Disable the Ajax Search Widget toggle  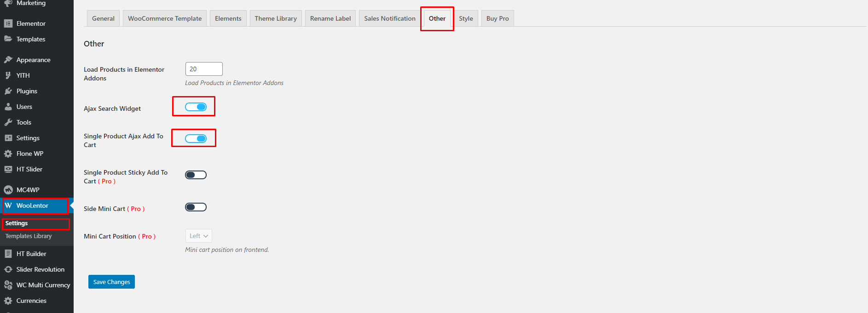click(x=196, y=107)
